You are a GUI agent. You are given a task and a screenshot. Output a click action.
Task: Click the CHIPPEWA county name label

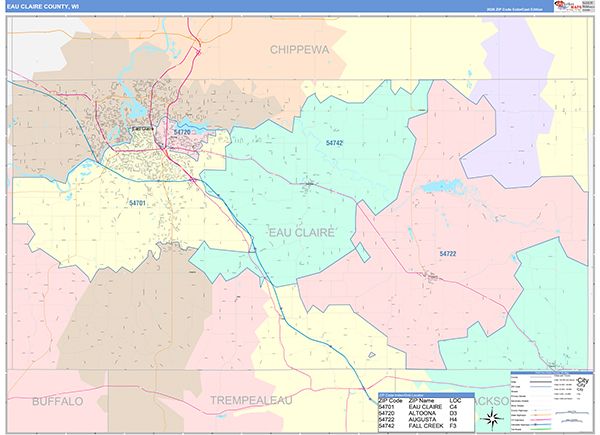coord(304,48)
